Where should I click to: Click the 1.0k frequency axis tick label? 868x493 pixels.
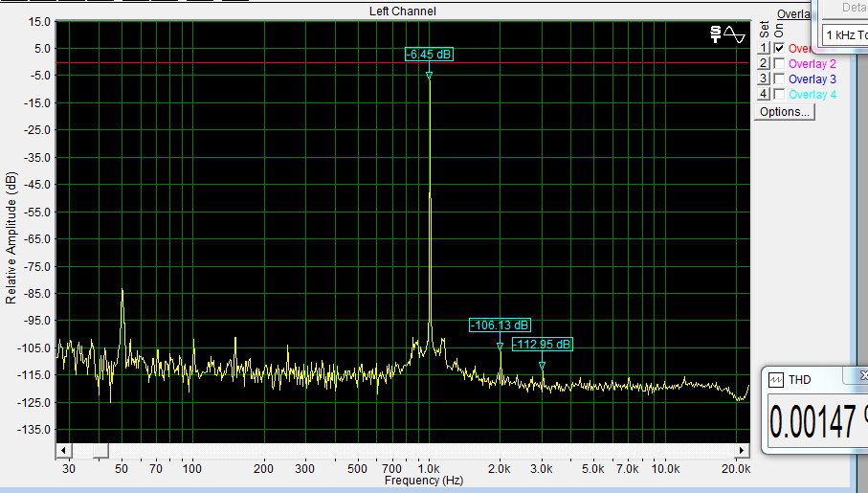(429, 469)
